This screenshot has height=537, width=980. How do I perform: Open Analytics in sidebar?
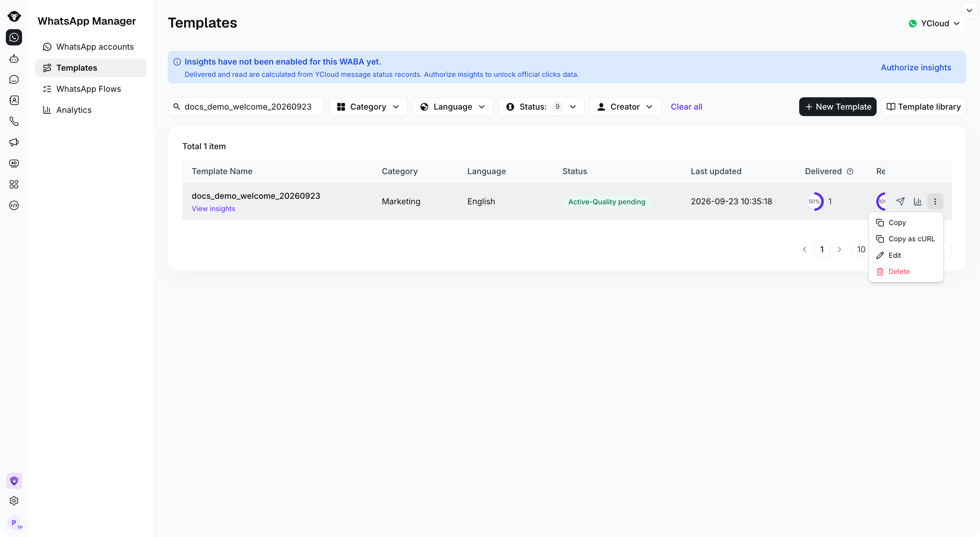click(90, 110)
